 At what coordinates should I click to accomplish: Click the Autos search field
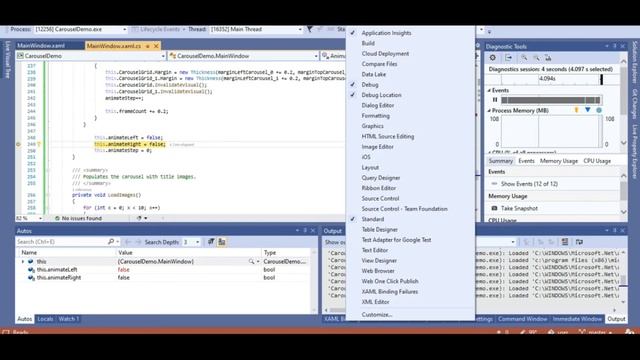[61, 242]
